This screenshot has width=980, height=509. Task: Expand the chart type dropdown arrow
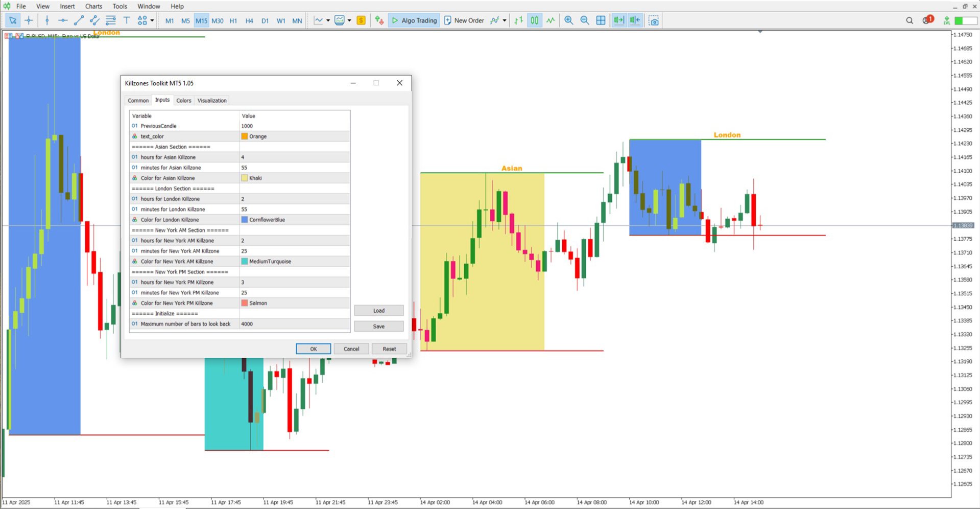[x=328, y=20]
